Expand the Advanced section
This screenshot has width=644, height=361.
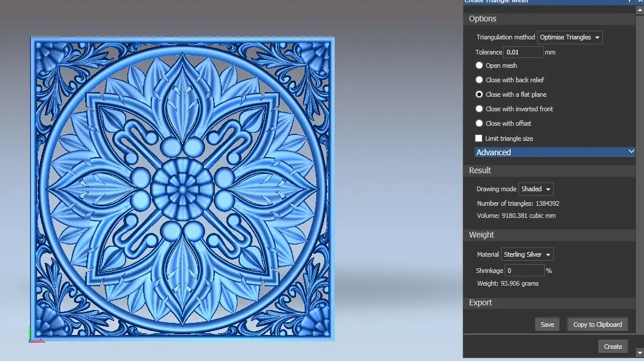[554, 152]
